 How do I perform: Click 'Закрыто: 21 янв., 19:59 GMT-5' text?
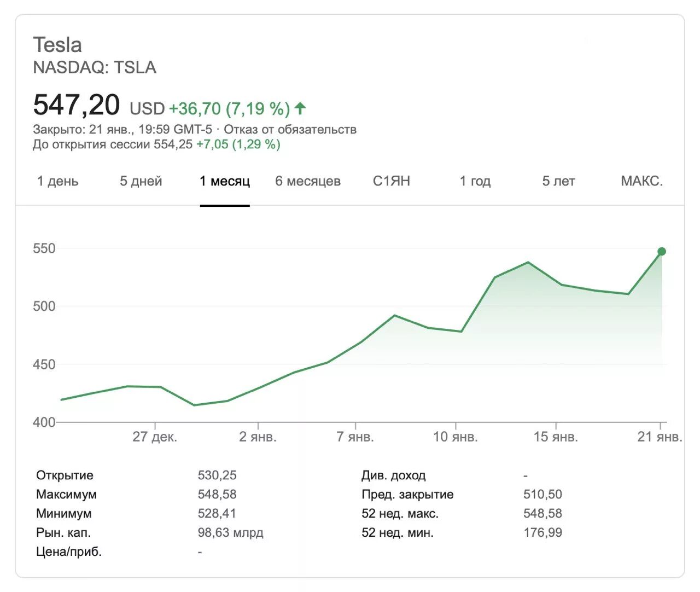[x=122, y=130]
